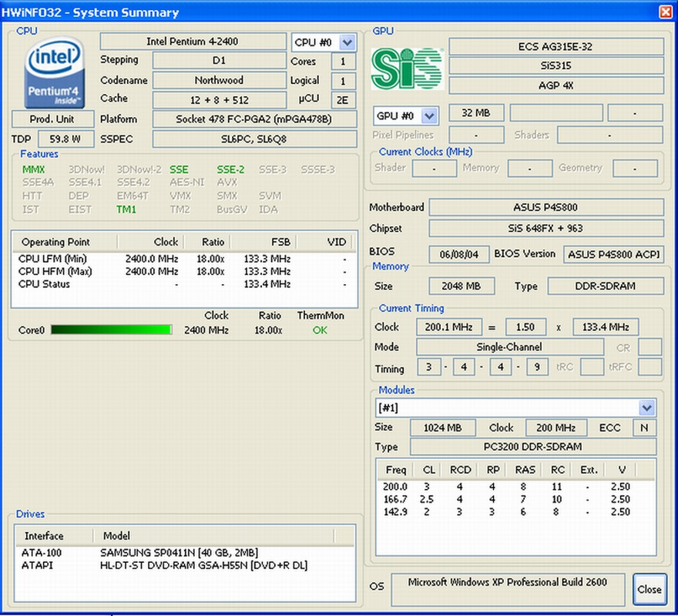
Task: Click the Stepping D1 field
Action: (x=219, y=61)
